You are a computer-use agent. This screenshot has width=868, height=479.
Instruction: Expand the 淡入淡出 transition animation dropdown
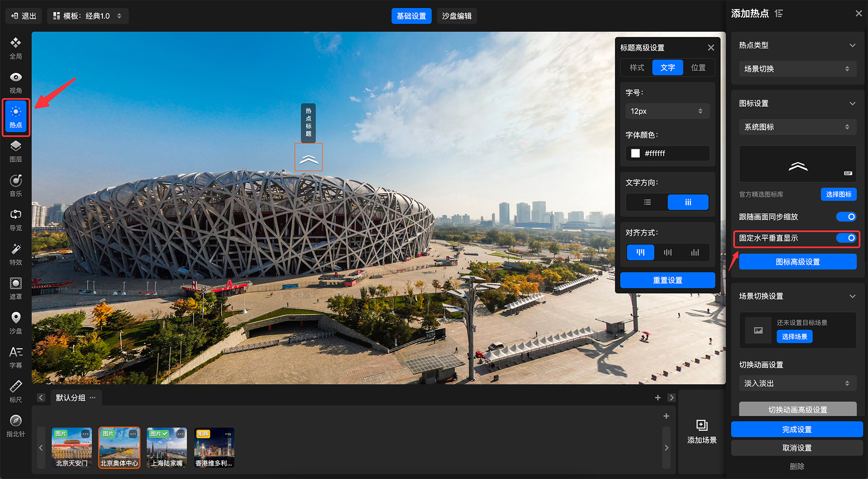[x=797, y=383]
